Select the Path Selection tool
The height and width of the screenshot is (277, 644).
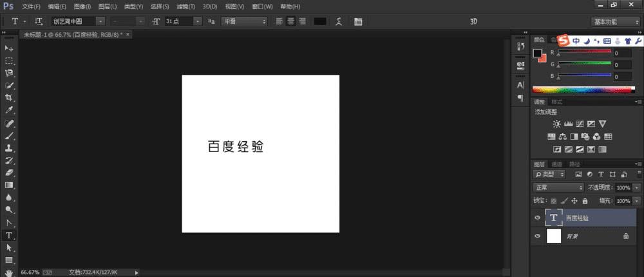click(9, 248)
